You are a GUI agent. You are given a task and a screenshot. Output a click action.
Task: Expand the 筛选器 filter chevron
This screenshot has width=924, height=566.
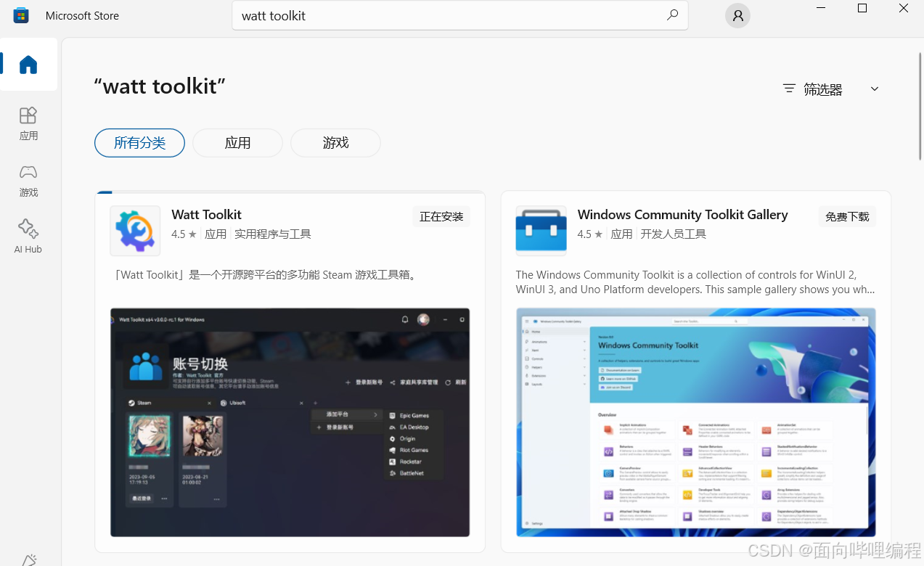875,89
